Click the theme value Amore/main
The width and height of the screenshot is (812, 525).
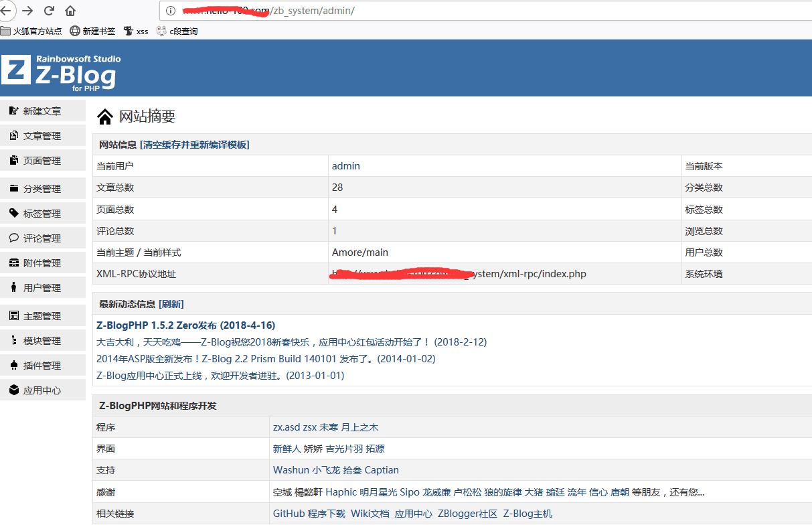tap(360, 252)
